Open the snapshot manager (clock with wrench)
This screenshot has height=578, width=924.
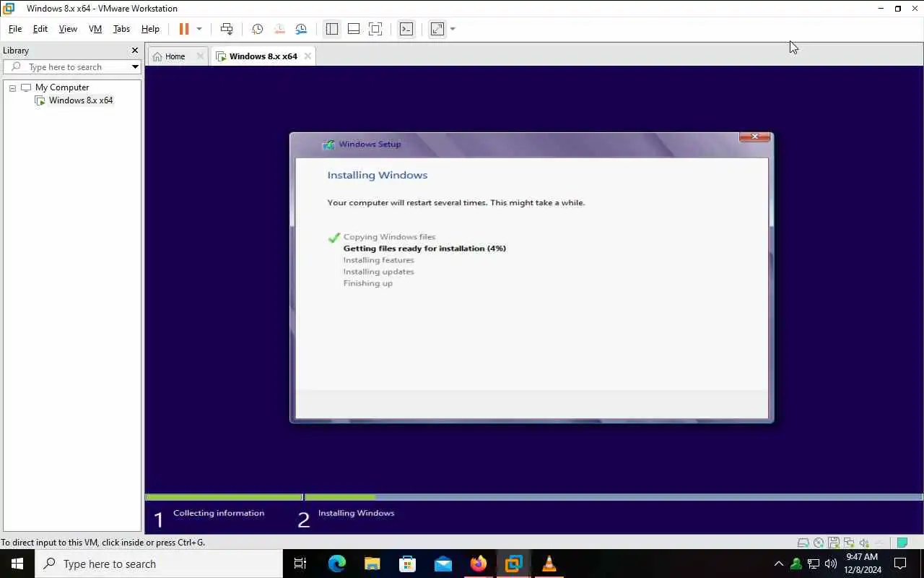(x=301, y=29)
